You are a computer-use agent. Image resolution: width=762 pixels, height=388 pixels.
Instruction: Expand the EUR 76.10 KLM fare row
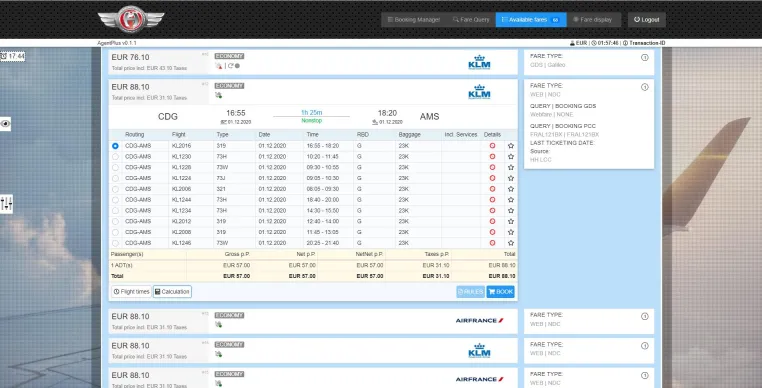point(313,62)
